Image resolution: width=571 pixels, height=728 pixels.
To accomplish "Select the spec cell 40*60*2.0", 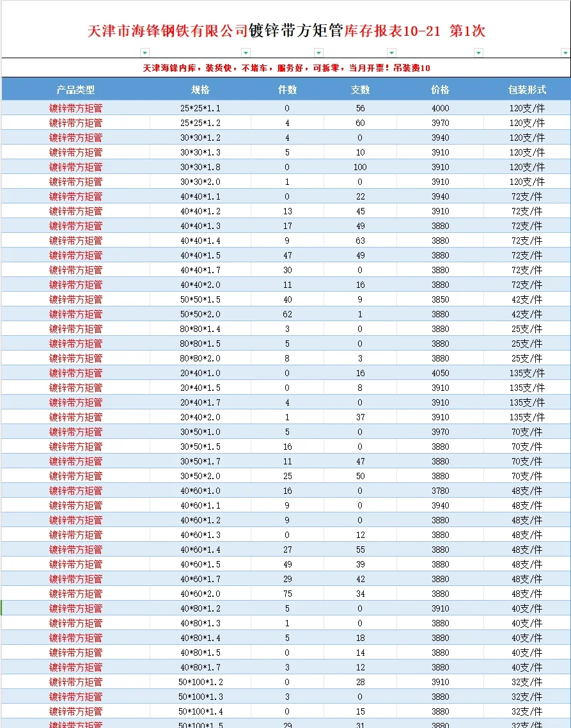I will coord(200,594).
